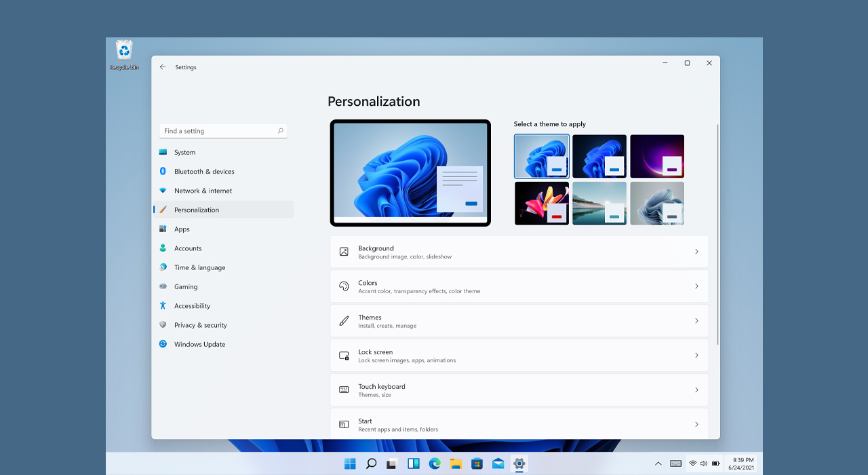The width and height of the screenshot is (868, 475).
Task: Click the battery icon in system tray
Action: click(715, 463)
